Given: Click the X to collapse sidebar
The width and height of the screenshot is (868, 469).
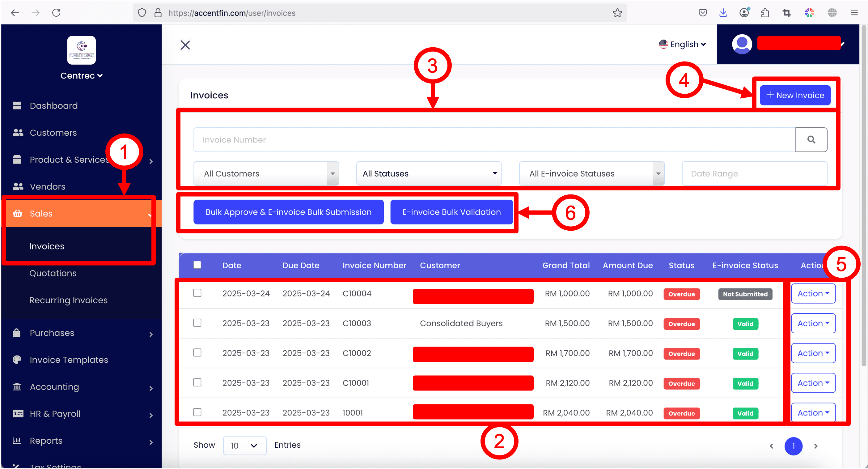Looking at the screenshot, I should tap(185, 45).
